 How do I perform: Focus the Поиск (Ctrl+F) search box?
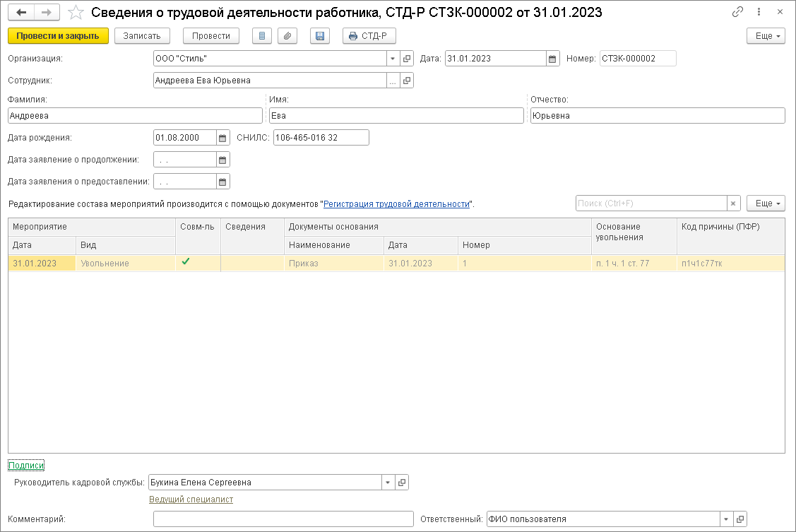651,203
